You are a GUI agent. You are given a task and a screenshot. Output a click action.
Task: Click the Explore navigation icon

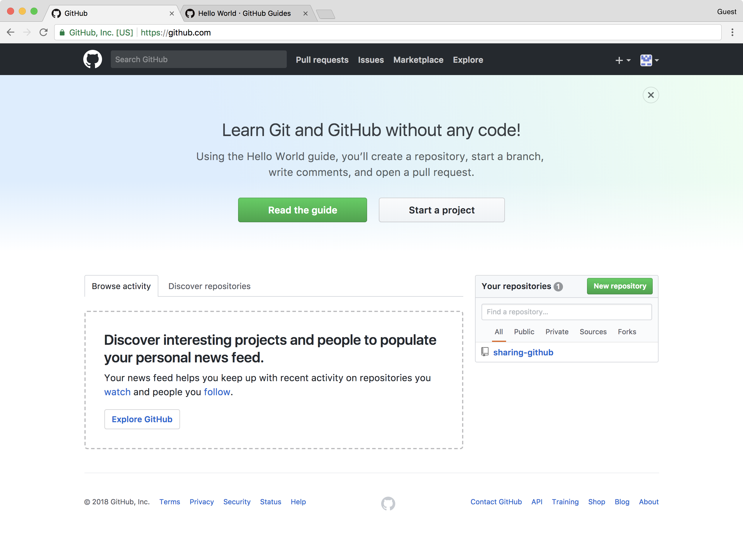coord(468,60)
